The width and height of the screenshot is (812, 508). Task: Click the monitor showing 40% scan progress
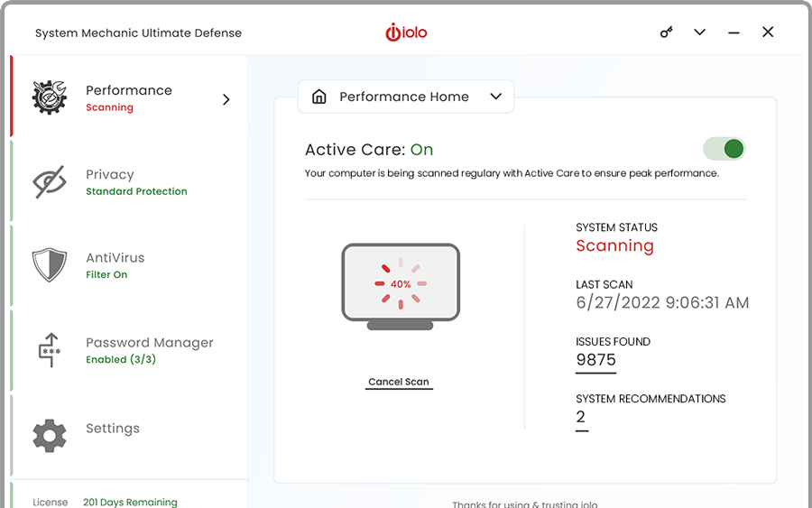coord(401,286)
